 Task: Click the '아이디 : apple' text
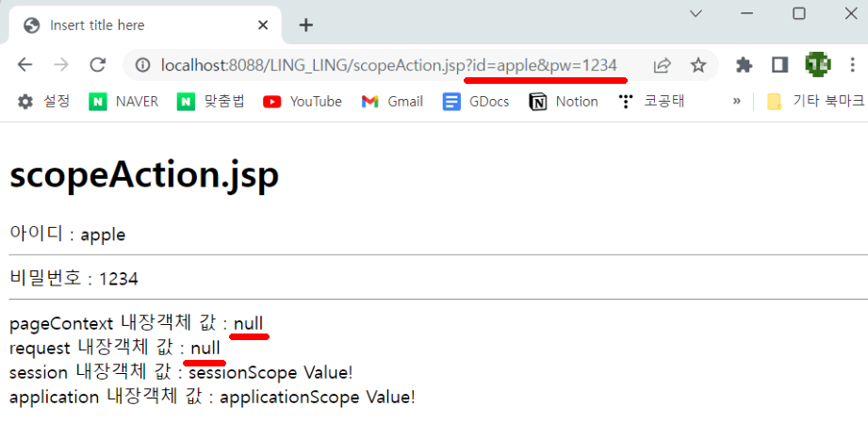68,235
